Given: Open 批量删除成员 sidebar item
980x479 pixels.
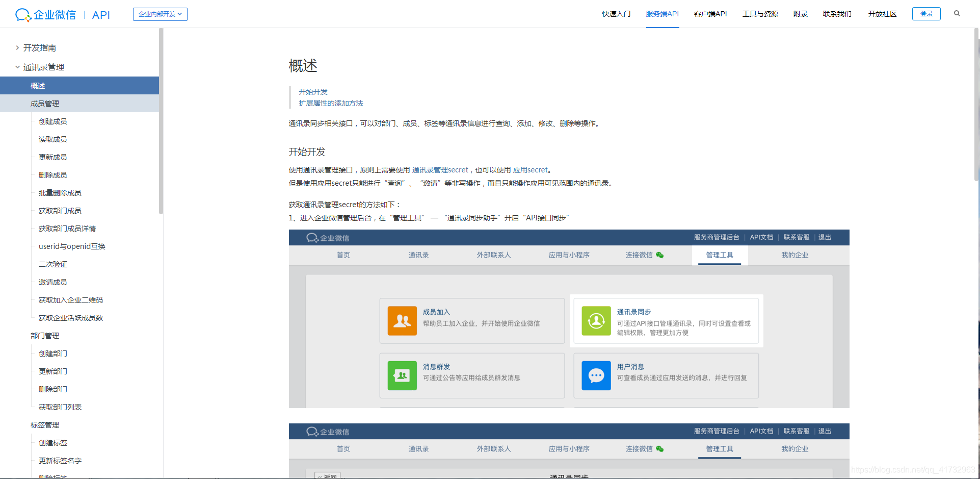Looking at the screenshot, I should (x=60, y=193).
